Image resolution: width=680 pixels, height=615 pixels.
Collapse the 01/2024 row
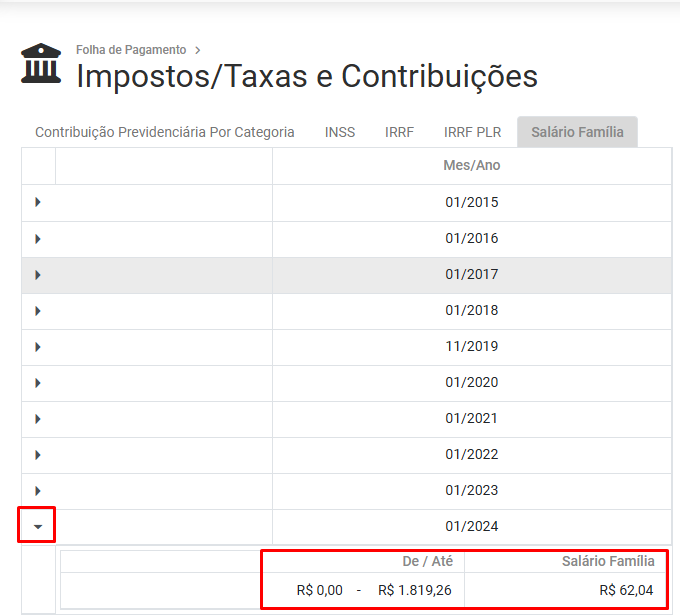38,527
